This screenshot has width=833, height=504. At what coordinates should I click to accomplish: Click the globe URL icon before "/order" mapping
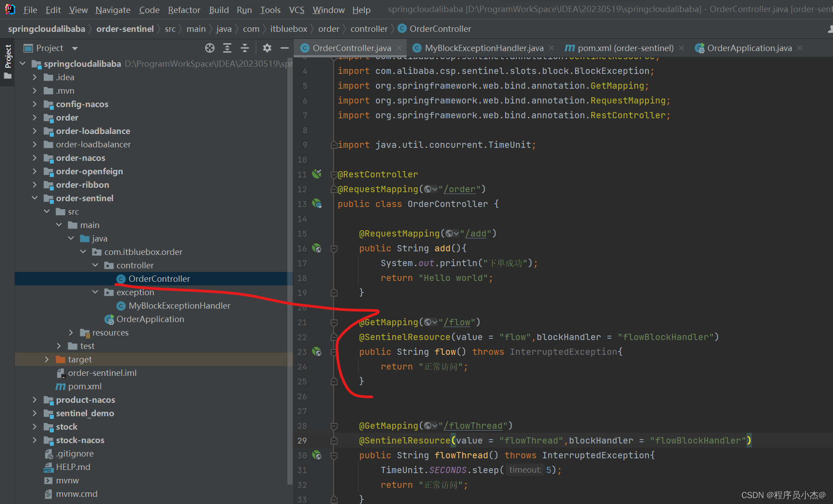pos(430,189)
